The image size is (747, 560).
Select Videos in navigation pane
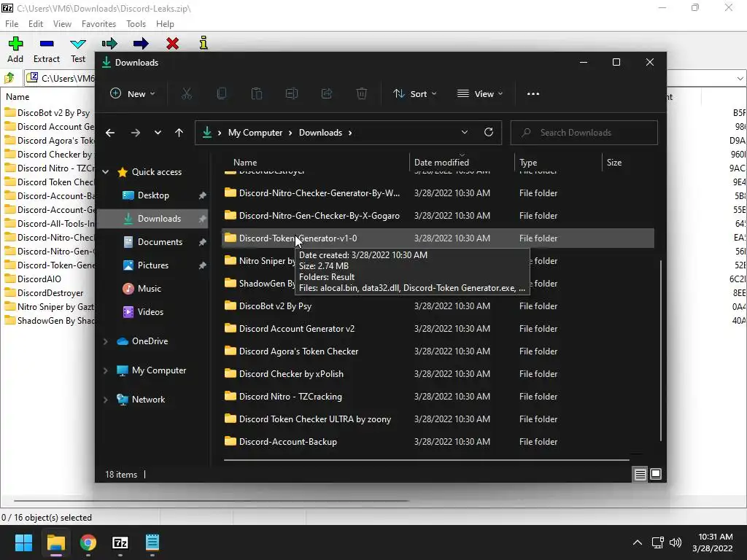152,312
